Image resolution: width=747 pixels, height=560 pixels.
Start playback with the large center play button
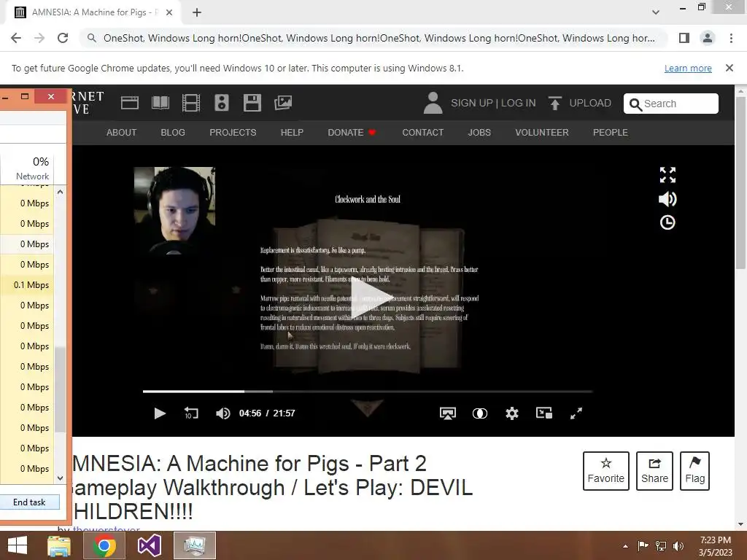pyautogui.click(x=370, y=298)
